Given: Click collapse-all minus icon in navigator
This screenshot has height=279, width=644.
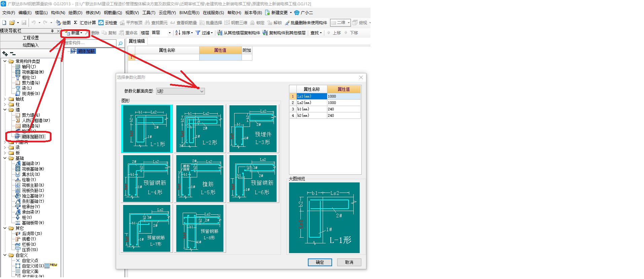Looking at the screenshot, I should (13, 54).
